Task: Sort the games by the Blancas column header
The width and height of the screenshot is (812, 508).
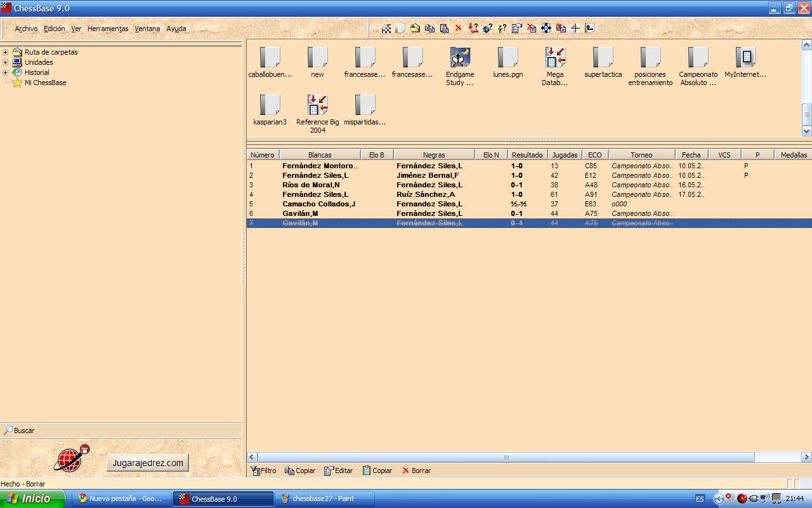Action: 320,155
